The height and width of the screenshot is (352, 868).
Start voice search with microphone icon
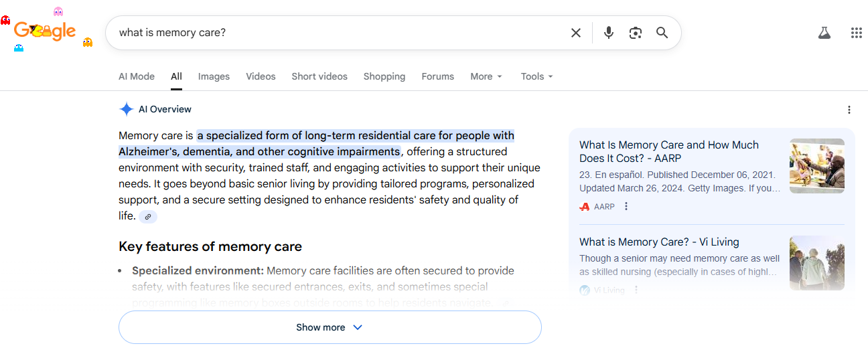pyautogui.click(x=608, y=33)
